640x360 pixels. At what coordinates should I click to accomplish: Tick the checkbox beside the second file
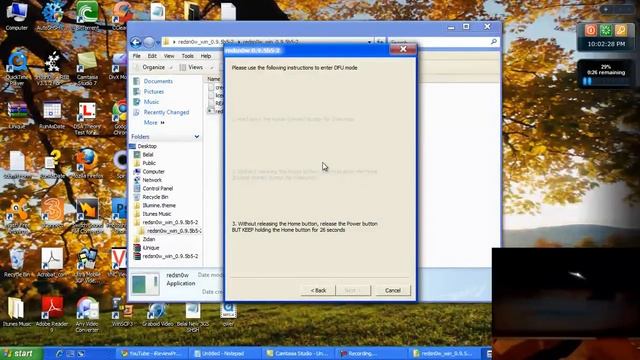tap(211, 95)
